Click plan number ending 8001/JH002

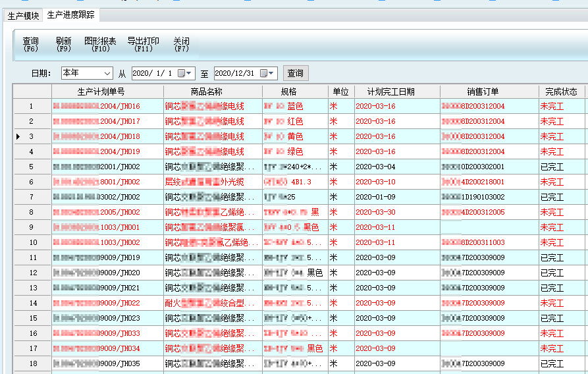[107, 182]
